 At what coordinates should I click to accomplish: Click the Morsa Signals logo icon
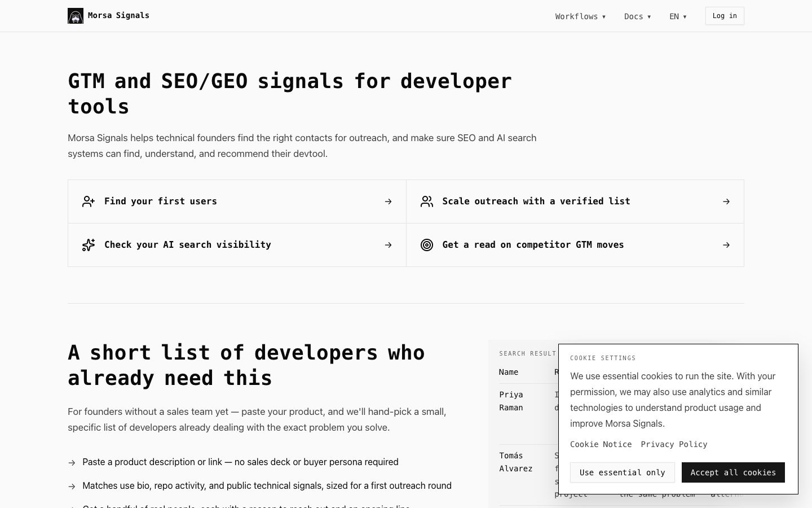click(76, 16)
